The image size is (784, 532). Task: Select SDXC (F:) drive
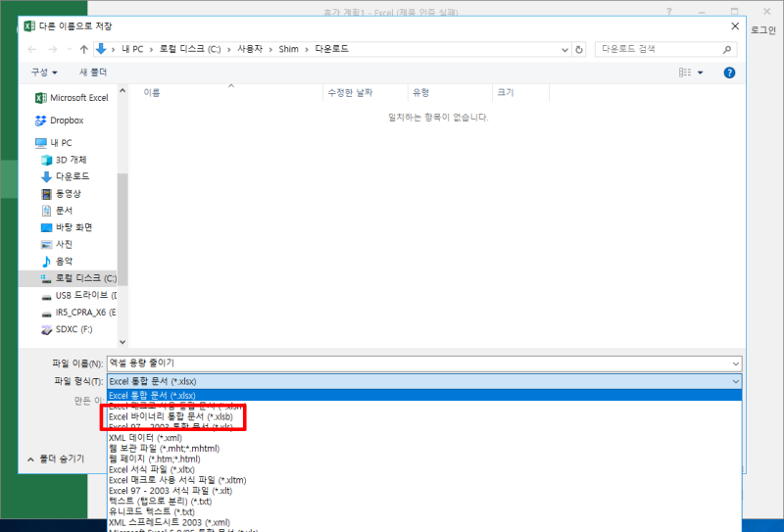67,329
